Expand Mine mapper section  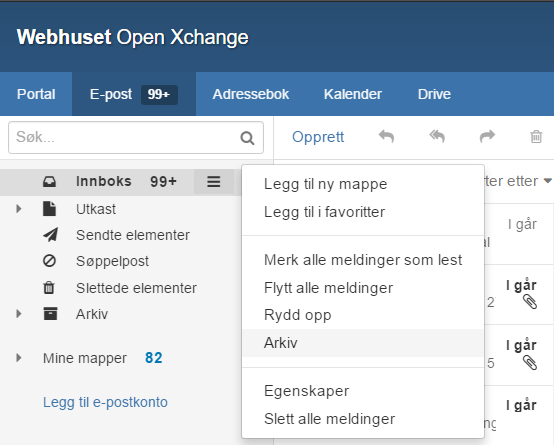click(x=19, y=358)
